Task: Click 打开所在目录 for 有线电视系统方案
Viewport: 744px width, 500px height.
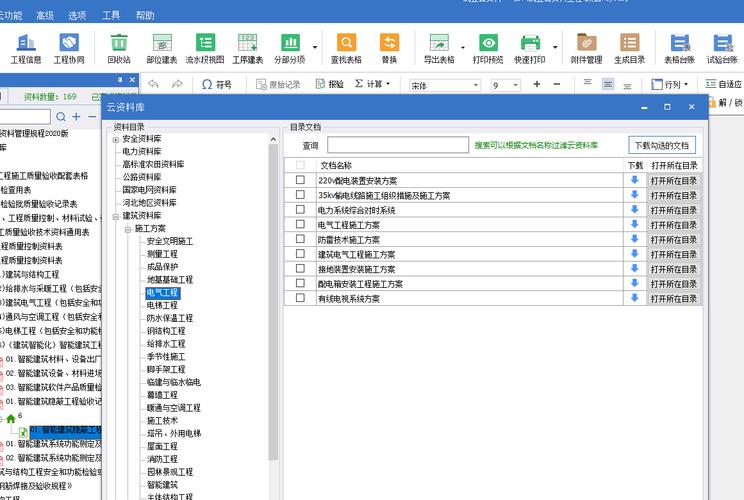Action: (674, 298)
